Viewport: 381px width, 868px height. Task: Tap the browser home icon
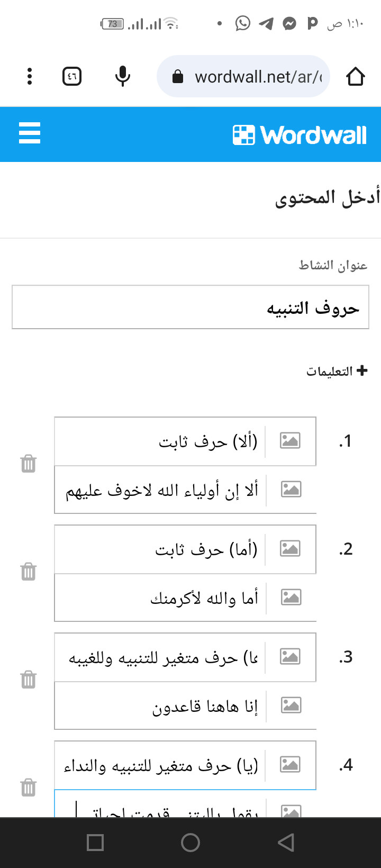(x=356, y=77)
